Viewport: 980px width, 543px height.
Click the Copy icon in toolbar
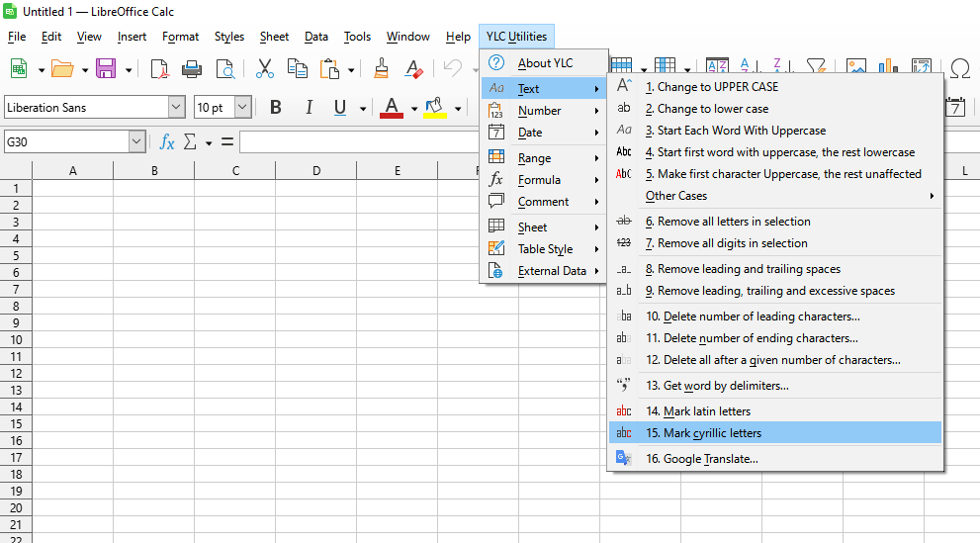(297, 68)
